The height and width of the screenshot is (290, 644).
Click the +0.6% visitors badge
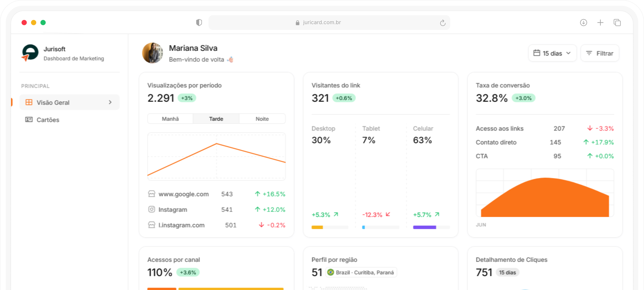pos(344,98)
